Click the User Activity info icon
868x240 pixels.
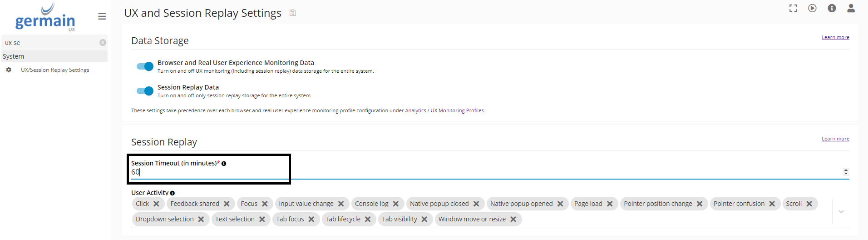(x=173, y=193)
